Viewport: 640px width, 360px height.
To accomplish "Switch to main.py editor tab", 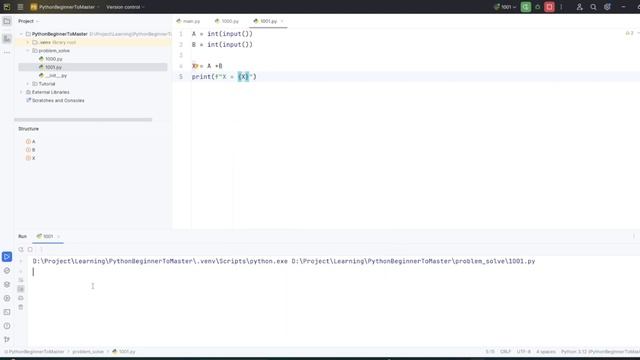I will 188,21.
